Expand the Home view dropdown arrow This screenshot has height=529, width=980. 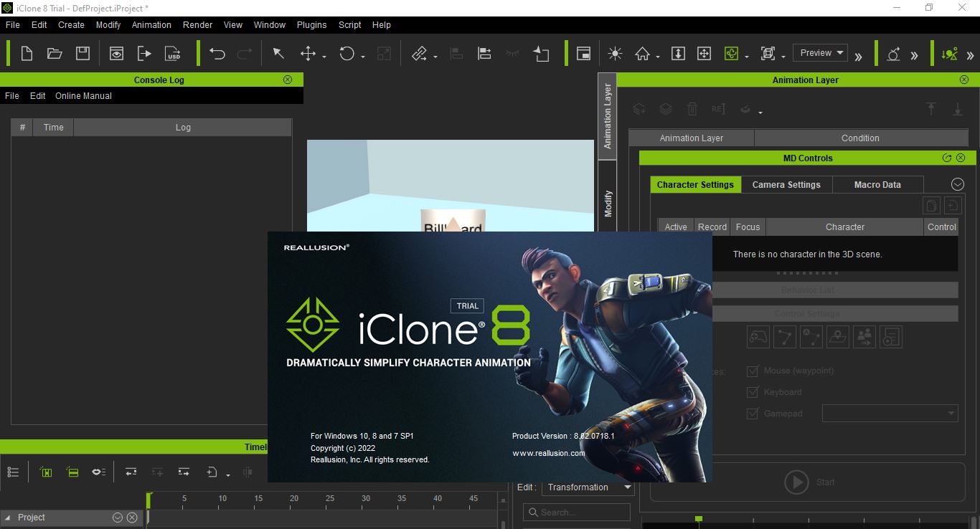click(657, 57)
